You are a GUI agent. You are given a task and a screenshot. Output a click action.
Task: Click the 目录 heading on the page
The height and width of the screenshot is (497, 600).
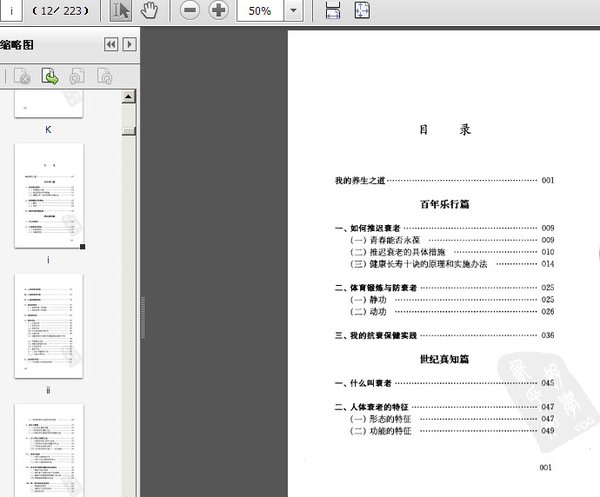tap(445, 130)
